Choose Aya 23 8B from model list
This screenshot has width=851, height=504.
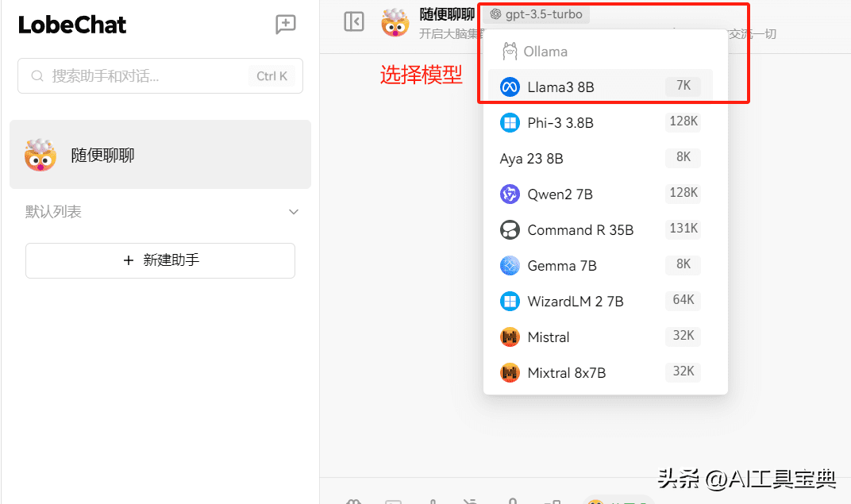tap(532, 159)
